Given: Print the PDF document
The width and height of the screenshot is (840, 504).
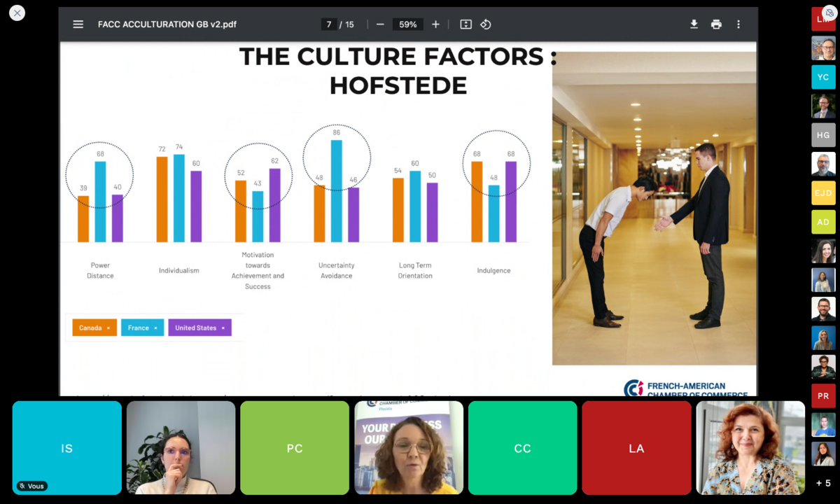Looking at the screenshot, I should tap(716, 24).
